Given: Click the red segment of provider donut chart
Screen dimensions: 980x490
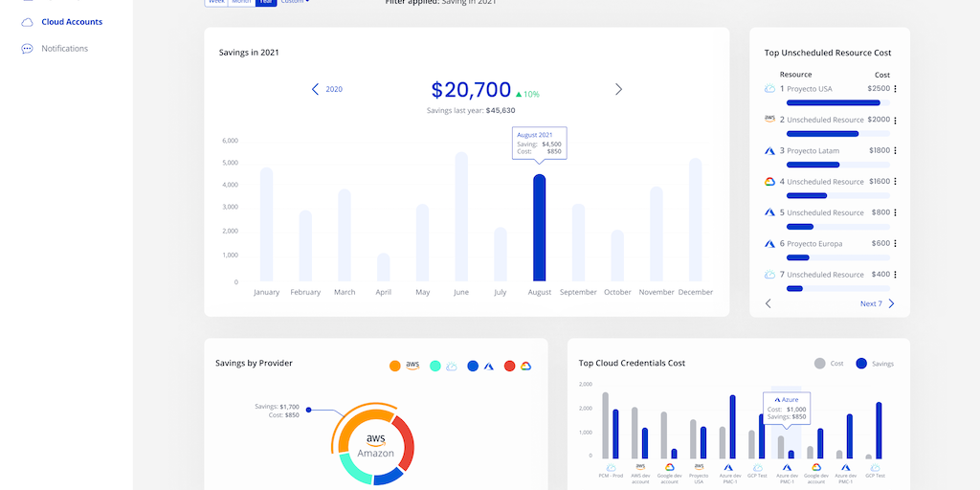Looking at the screenshot, I should [x=405, y=442].
